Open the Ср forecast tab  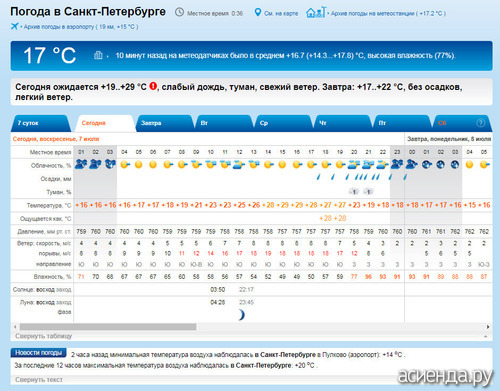pos(283,123)
